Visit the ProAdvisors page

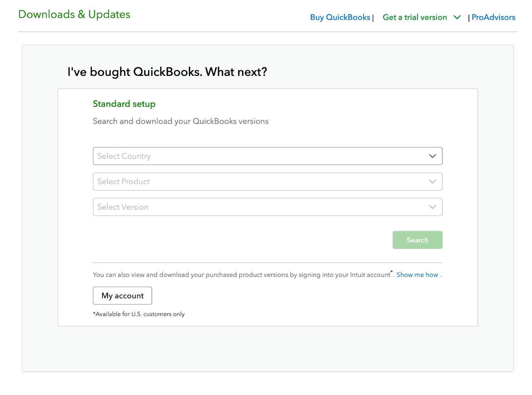point(493,17)
